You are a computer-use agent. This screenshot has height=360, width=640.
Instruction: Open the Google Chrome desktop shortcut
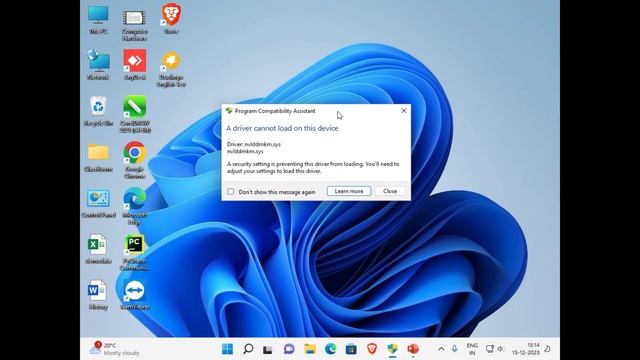click(135, 160)
